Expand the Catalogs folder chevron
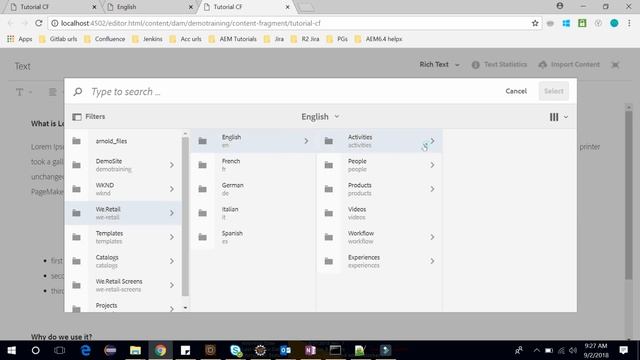640x360 pixels. [x=172, y=261]
